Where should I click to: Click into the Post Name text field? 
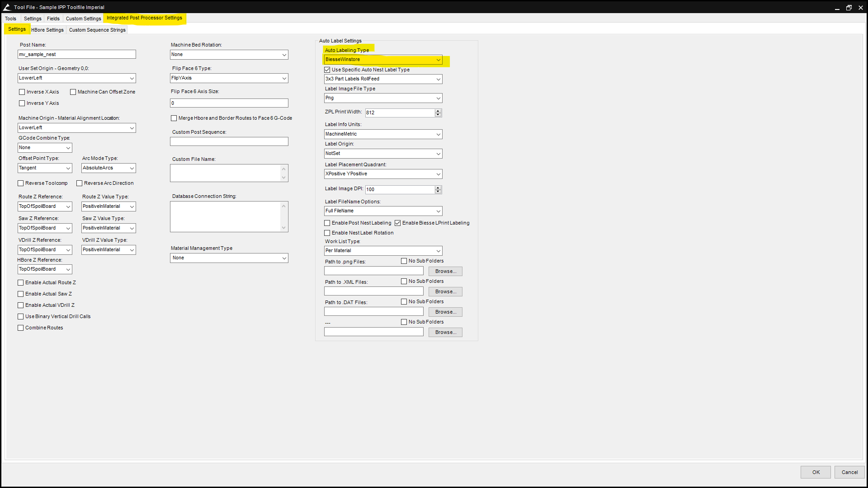click(x=77, y=54)
